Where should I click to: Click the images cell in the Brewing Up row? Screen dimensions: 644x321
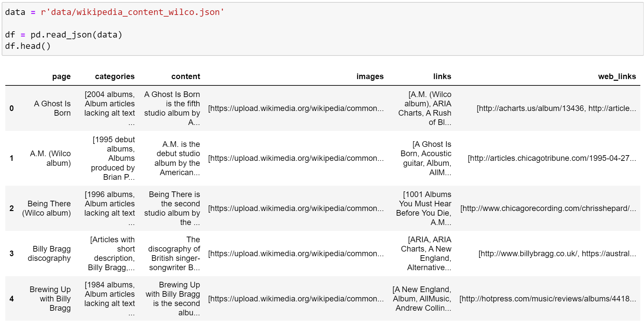[x=296, y=299]
